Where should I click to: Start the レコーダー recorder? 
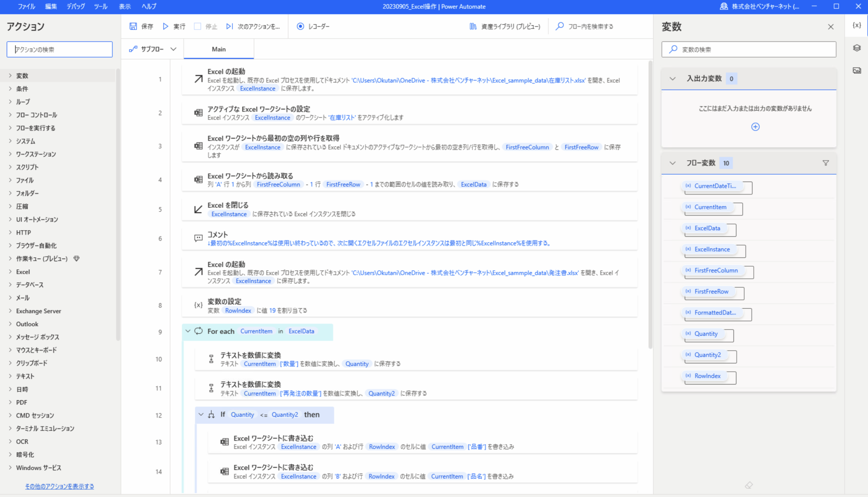(x=300, y=26)
